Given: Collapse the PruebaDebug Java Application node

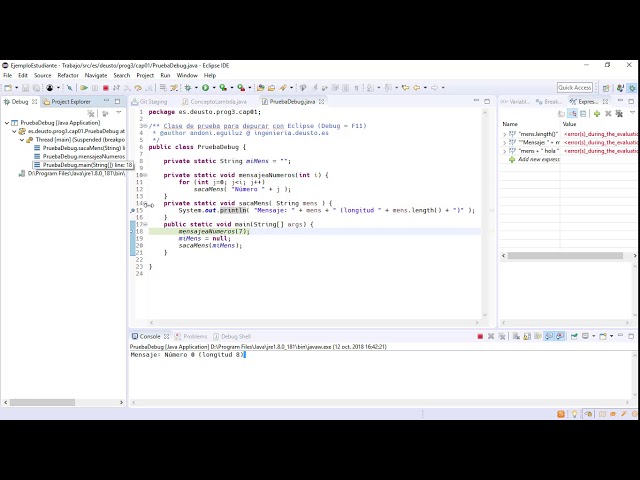Looking at the screenshot, I should tap(7, 123).
